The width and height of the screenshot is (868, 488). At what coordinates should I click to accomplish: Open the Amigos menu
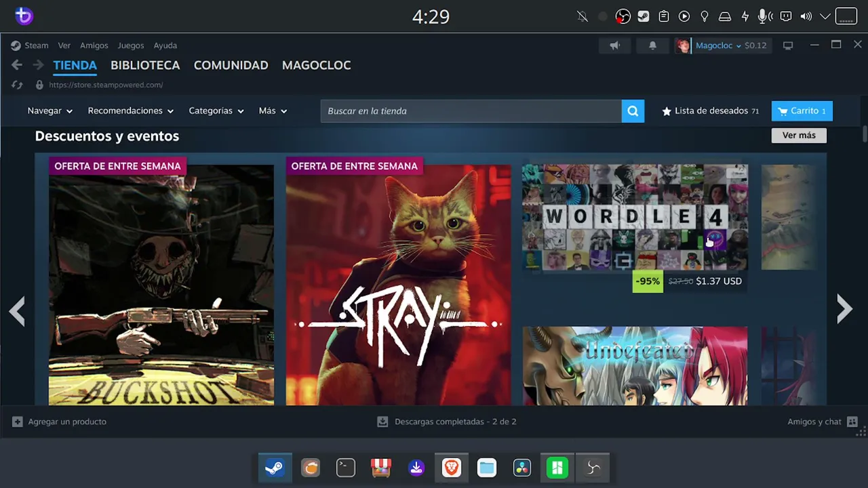pyautogui.click(x=94, y=45)
